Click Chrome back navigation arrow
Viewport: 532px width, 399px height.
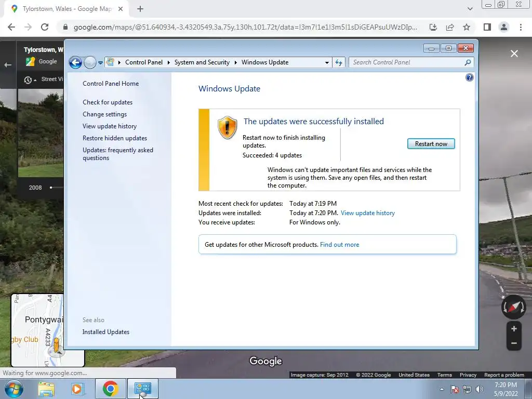point(11,27)
